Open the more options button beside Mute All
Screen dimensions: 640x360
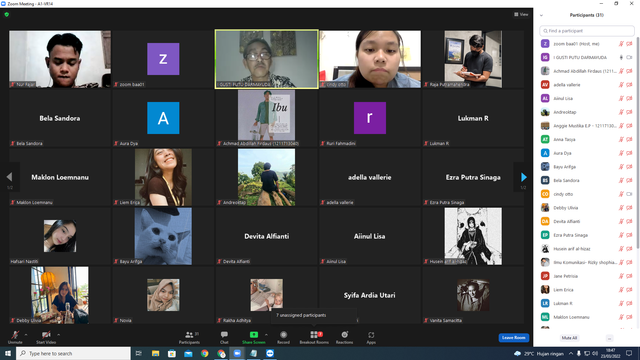(x=609, y=338)
